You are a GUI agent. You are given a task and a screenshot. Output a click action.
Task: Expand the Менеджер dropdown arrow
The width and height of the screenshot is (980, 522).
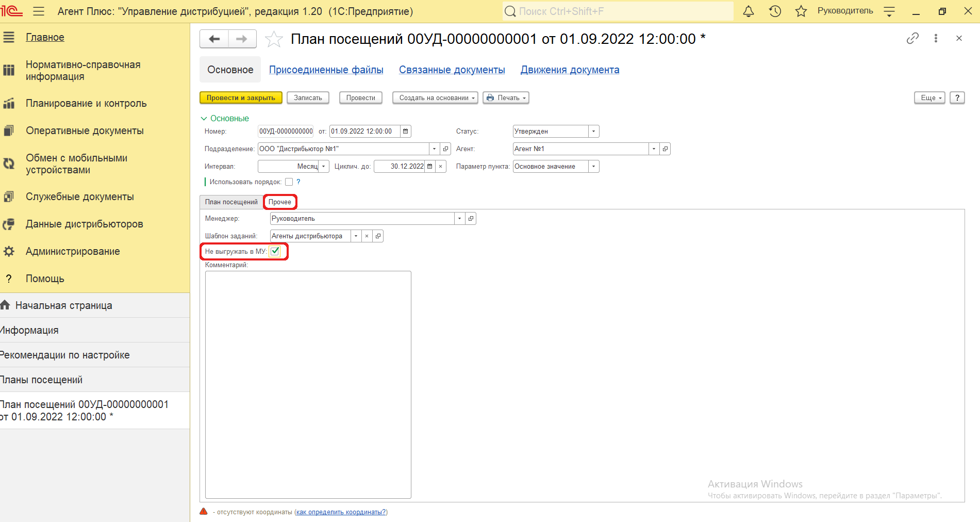point(459,218)
